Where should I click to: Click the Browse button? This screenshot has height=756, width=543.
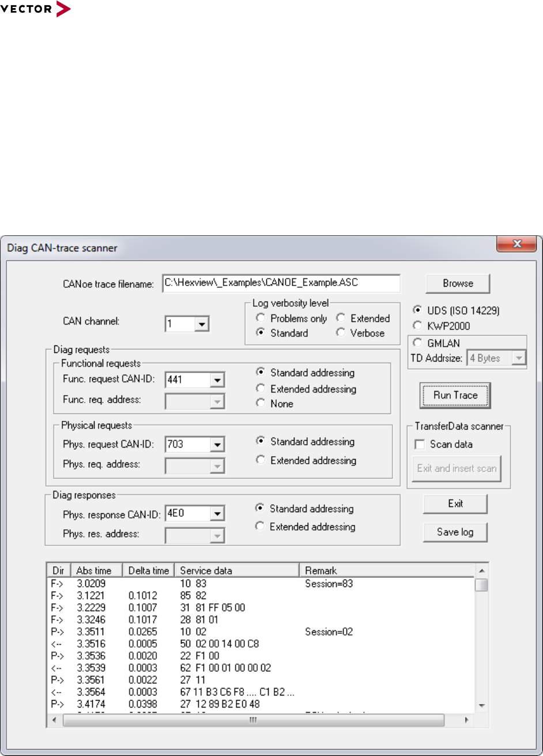pos(458,284)
